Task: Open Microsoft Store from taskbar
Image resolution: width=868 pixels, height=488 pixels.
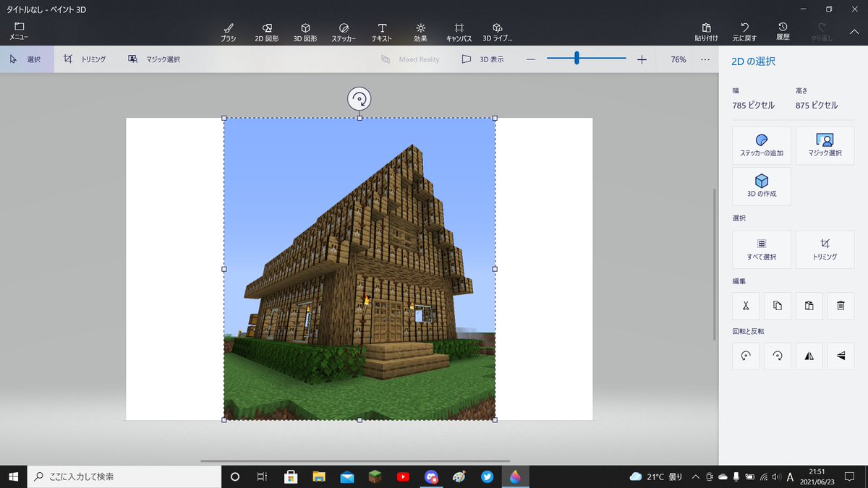Action: [x=291, y=476]
